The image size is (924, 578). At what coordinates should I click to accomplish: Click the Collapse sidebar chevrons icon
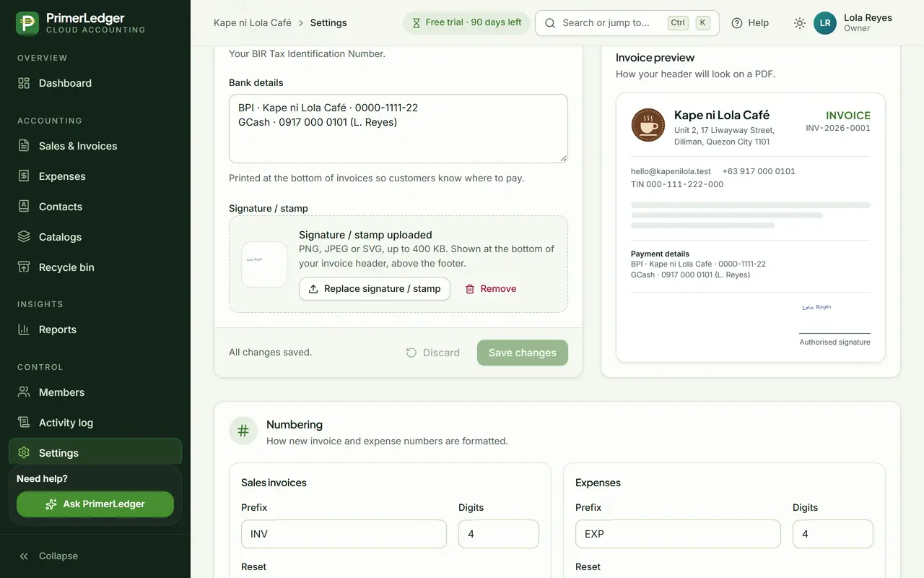[24, 556]
